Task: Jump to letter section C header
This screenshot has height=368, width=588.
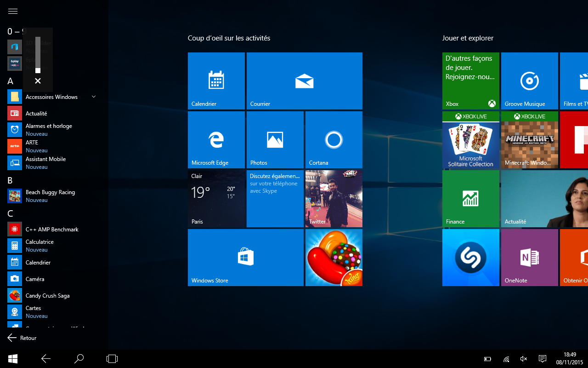Action: click(10, 213)
